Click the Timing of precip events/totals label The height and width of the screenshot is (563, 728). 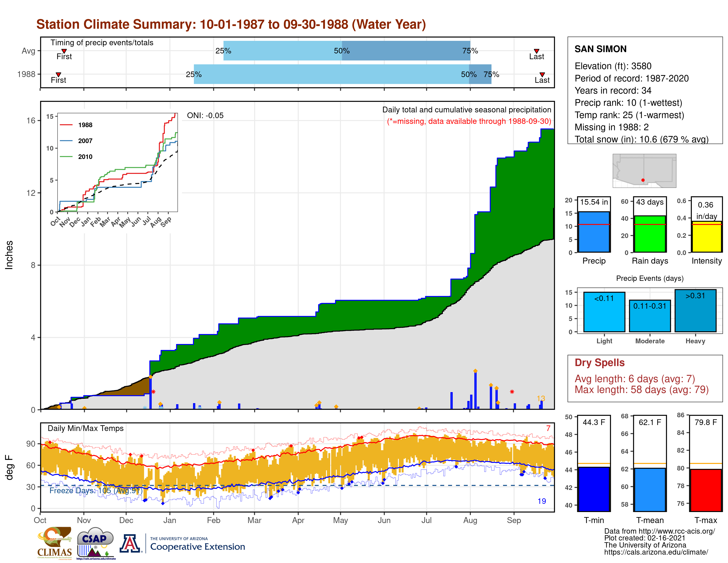point(102,43)
